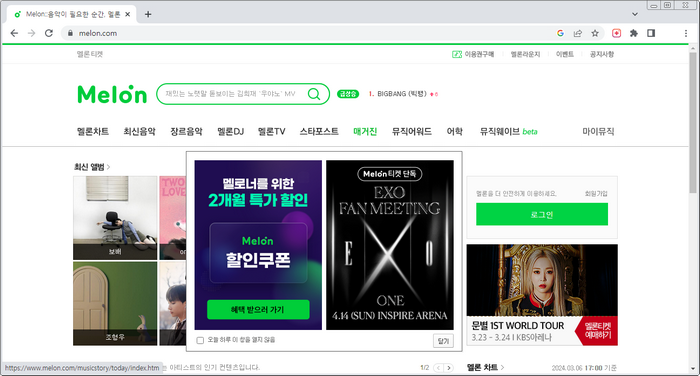The width and height of the screenshot is (700, 376).
Task: Click the browser forward arrow
Action: [x=31, y=33]
